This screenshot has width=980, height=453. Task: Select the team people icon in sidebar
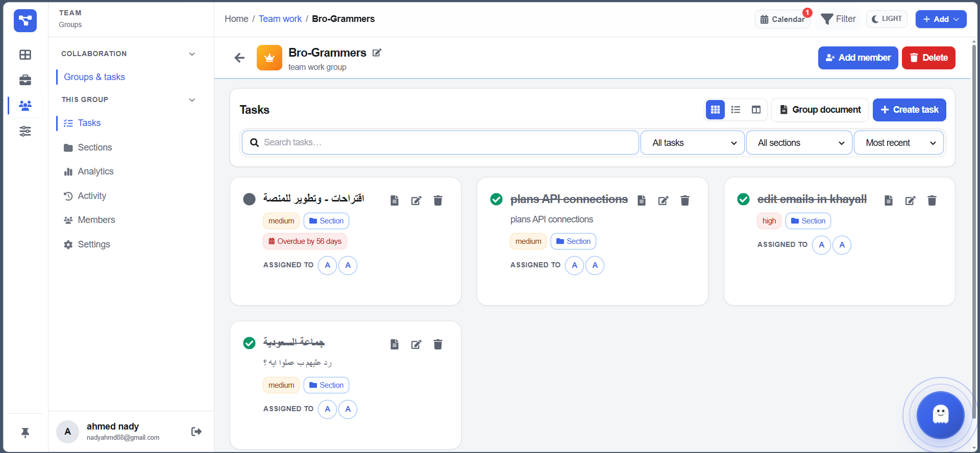pos(25,106)
